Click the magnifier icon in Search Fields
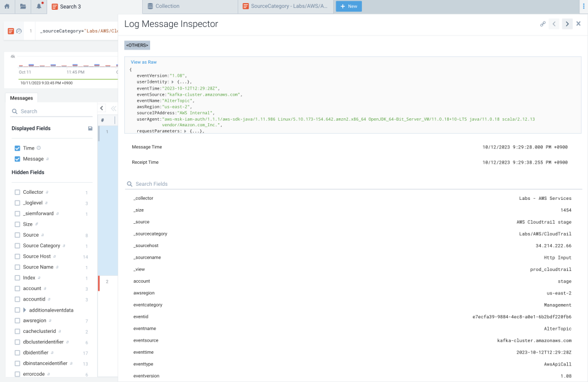Image resolution: width=588 pixels, height=382 pixels. coord(129,183)
